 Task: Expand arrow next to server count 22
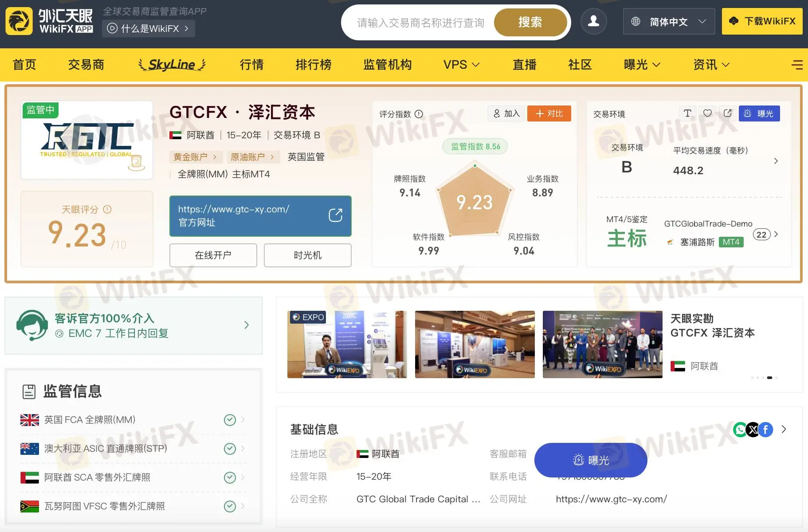776,234
